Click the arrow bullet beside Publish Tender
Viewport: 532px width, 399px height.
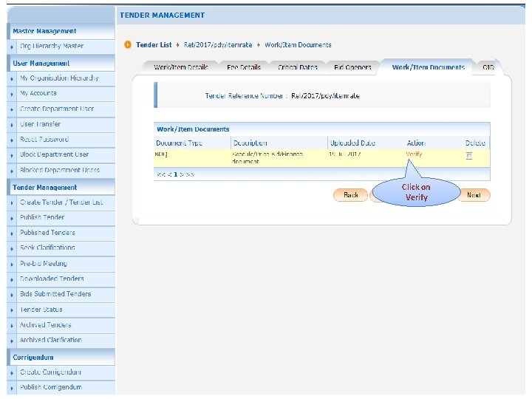12,218
